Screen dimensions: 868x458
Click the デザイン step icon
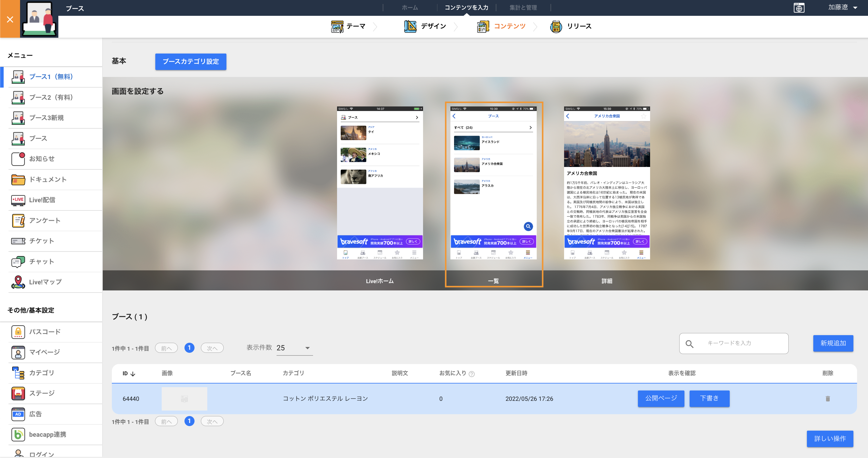tap(410, 26)
